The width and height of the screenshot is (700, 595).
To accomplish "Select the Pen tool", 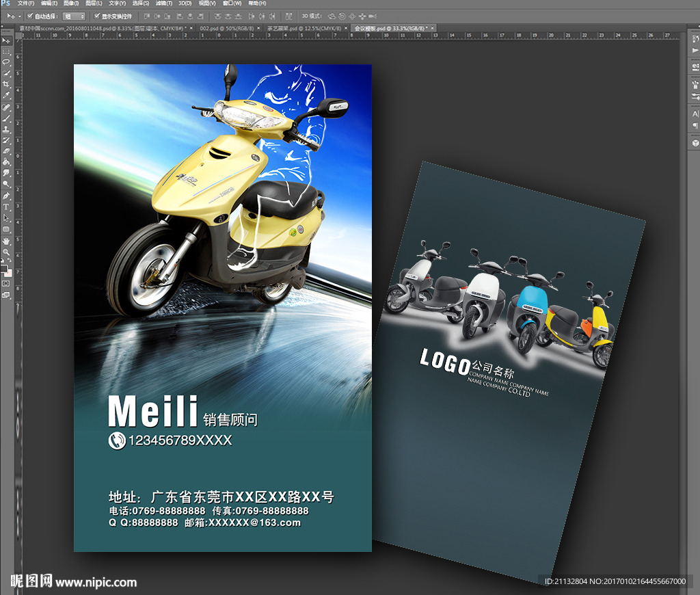I will [x=6, y=195].
